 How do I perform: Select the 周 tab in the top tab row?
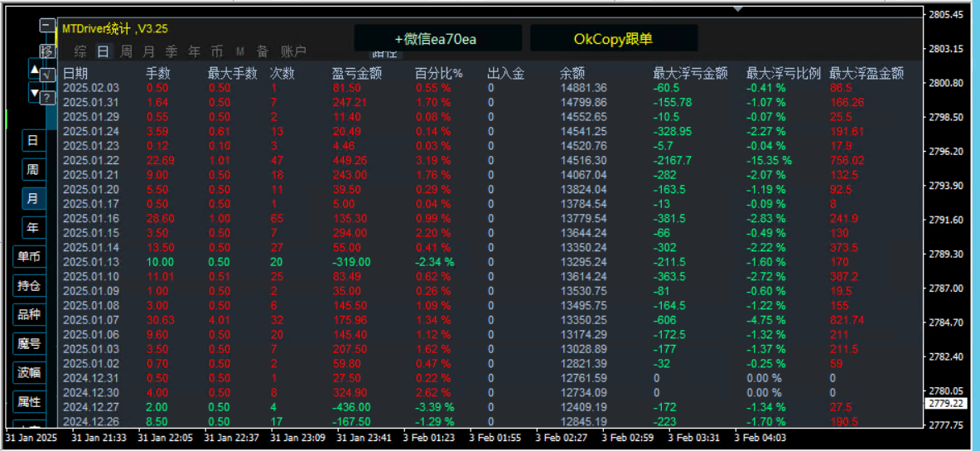(126, 51)
